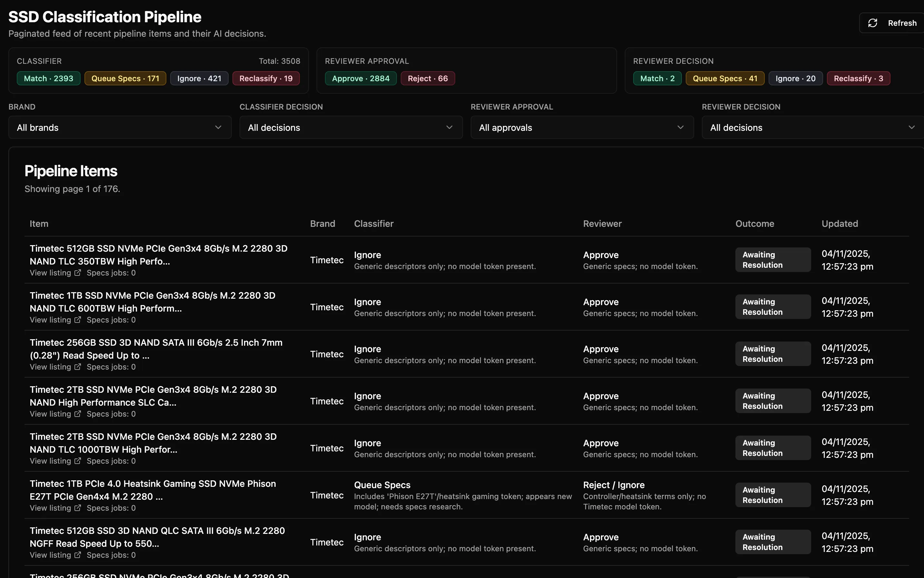Screen dimensions: 924x578
Task: Open external link icon for Timetec 1TB NVMe 600TBW
Action: (x=78, y=320)
